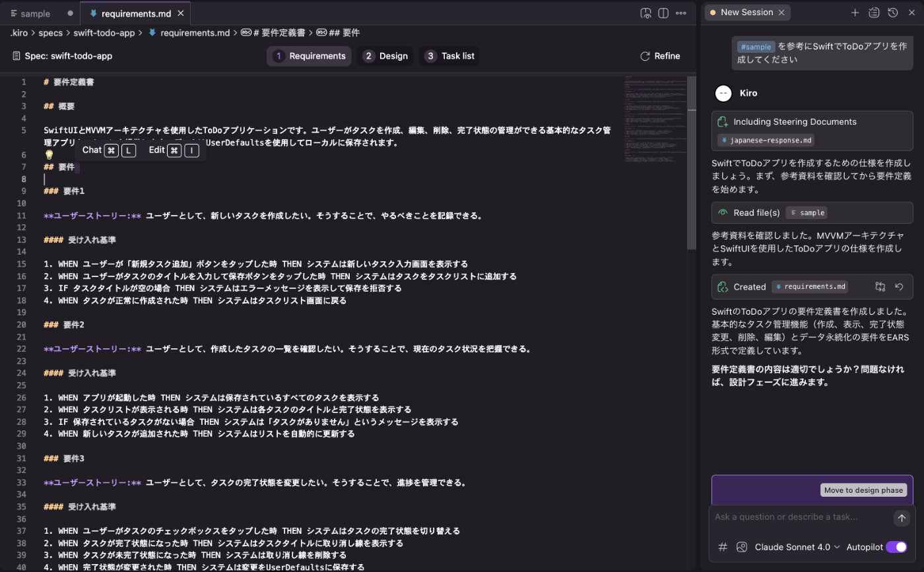Click the '### 要件1' heading
Viewport: 924px width, 572px height.
tap(64, 191)
